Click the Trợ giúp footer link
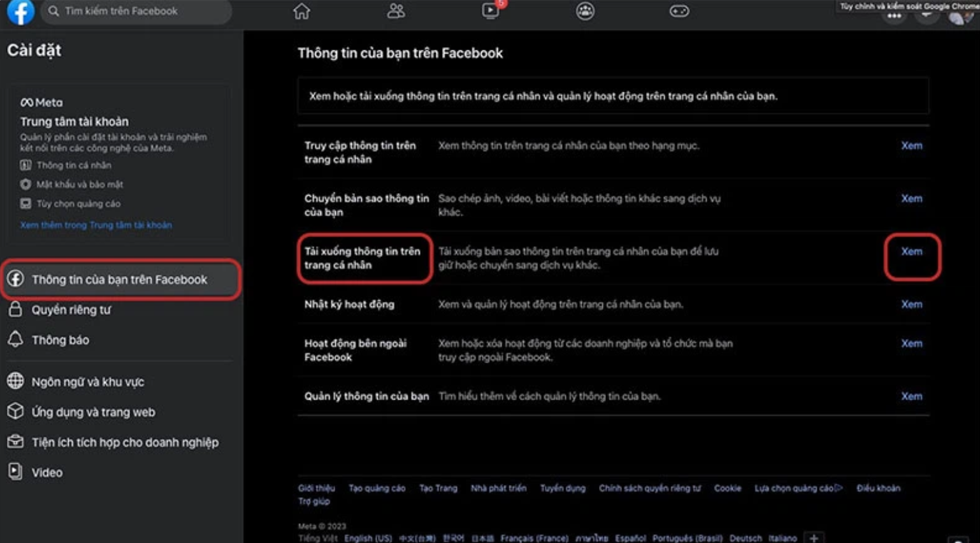The width and height of the screenshot is (980, 543). coord(313,502)
